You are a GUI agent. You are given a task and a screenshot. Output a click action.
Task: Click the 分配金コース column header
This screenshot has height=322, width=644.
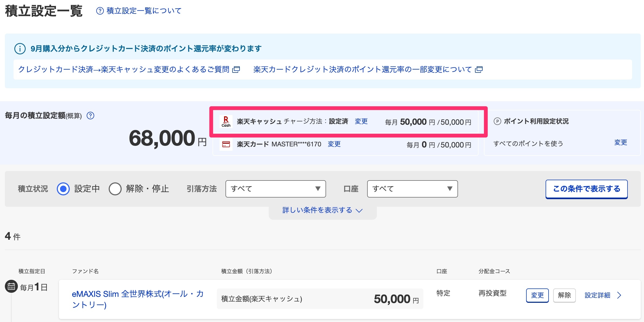pyautogui.click(x=494, y=271)
